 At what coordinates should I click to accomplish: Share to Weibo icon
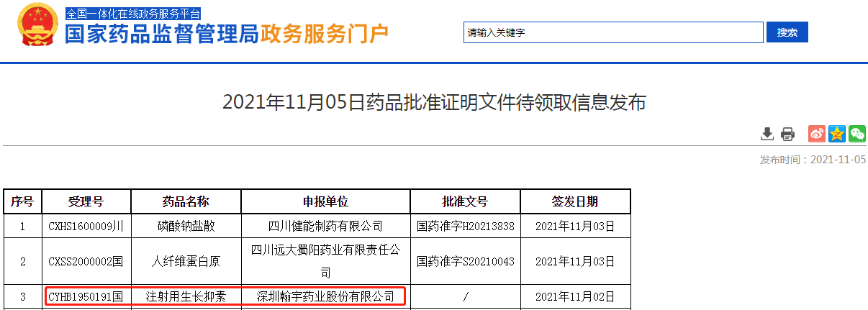[x=817, y=134]
